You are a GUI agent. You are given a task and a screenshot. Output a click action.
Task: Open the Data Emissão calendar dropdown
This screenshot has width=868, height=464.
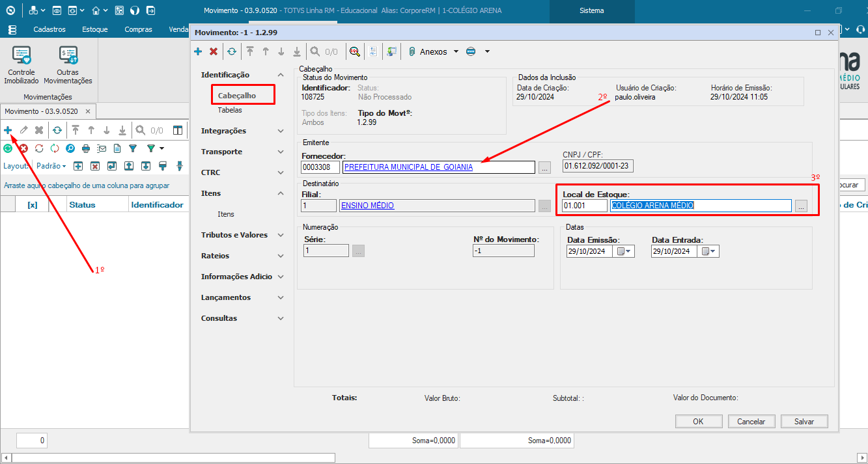(x=625, y=252)
